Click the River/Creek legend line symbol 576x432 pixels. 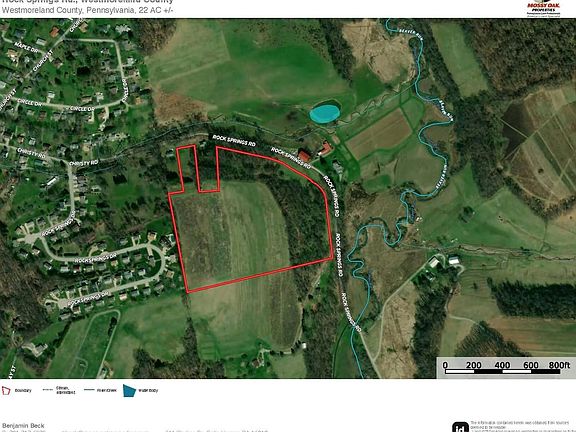89,390
